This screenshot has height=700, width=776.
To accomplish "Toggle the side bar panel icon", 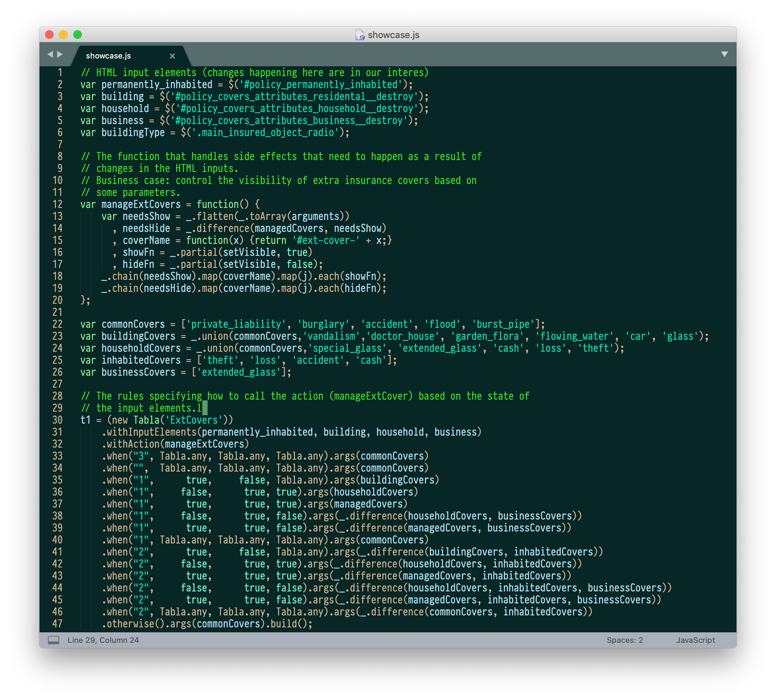I will coord(54,640).
